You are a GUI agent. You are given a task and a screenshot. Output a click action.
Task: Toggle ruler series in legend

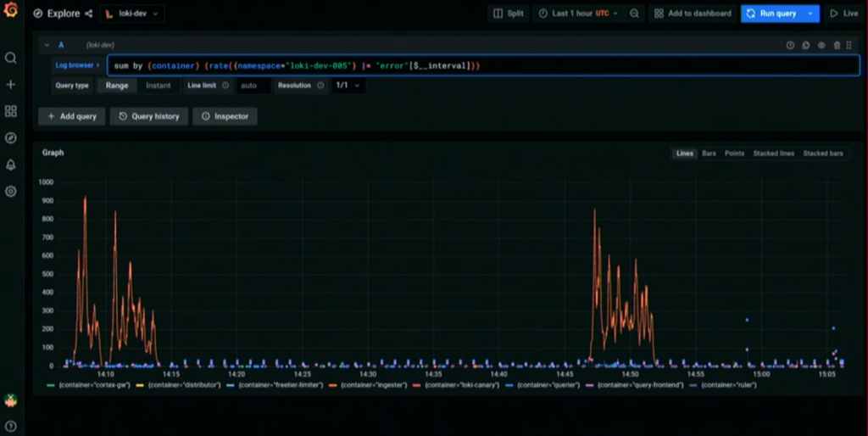click(728, 385)
